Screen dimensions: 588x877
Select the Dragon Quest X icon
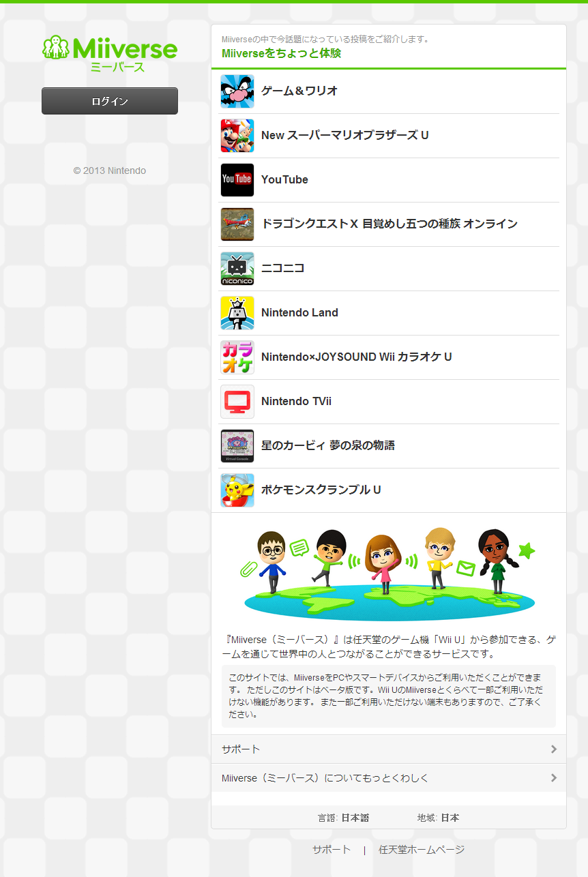point(237,224)
